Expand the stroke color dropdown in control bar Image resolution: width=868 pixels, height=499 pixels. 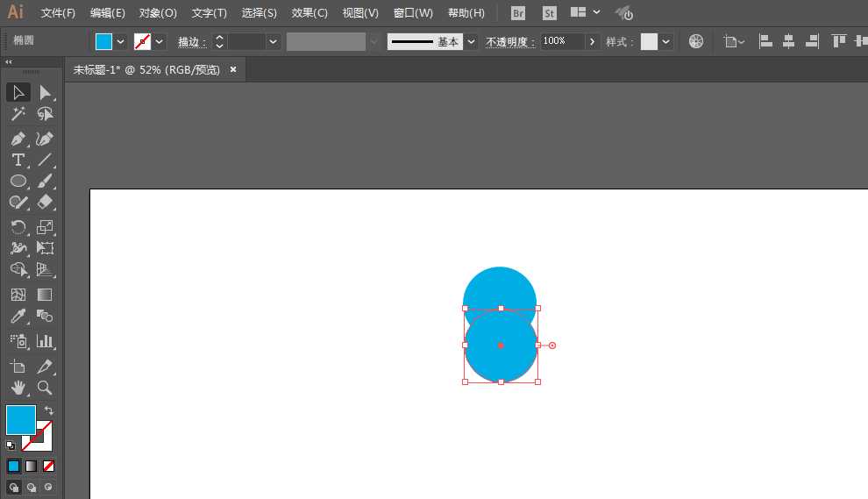pos(159,41)
